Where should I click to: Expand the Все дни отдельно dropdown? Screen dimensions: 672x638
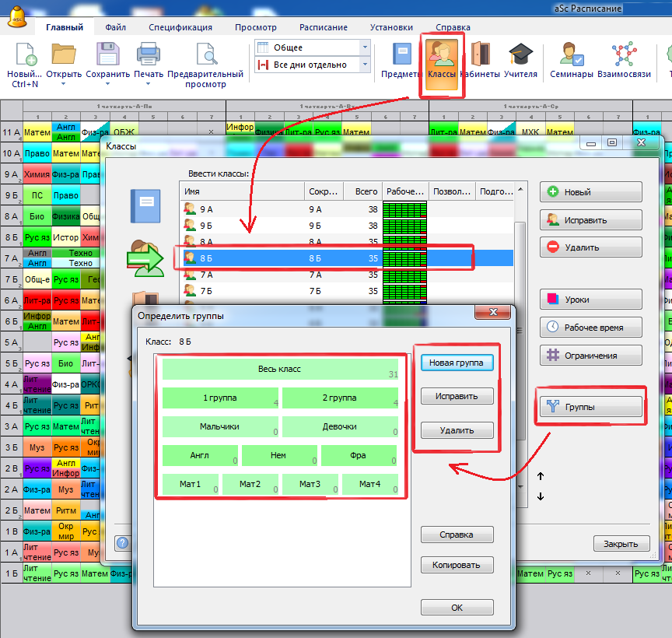[364, 65]
